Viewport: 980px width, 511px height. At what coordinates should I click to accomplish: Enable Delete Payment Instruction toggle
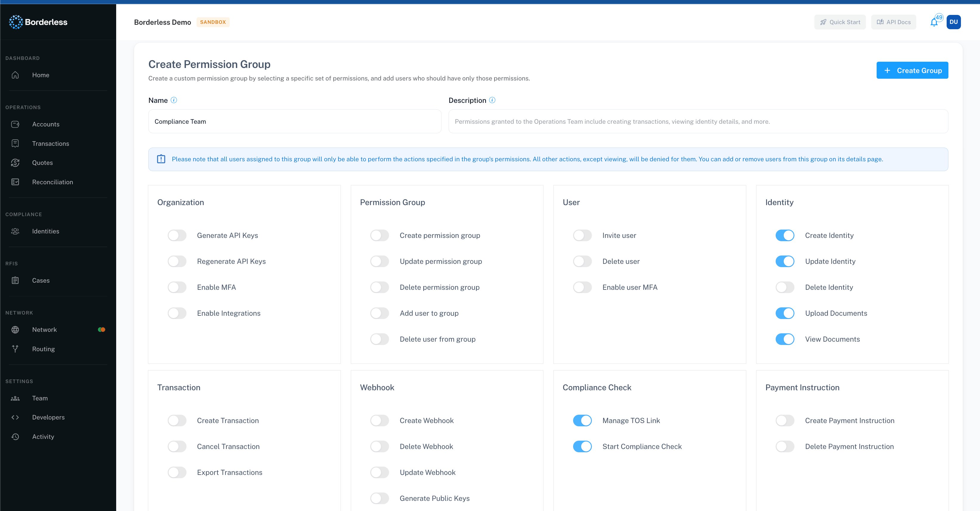[x=785, y=446]
